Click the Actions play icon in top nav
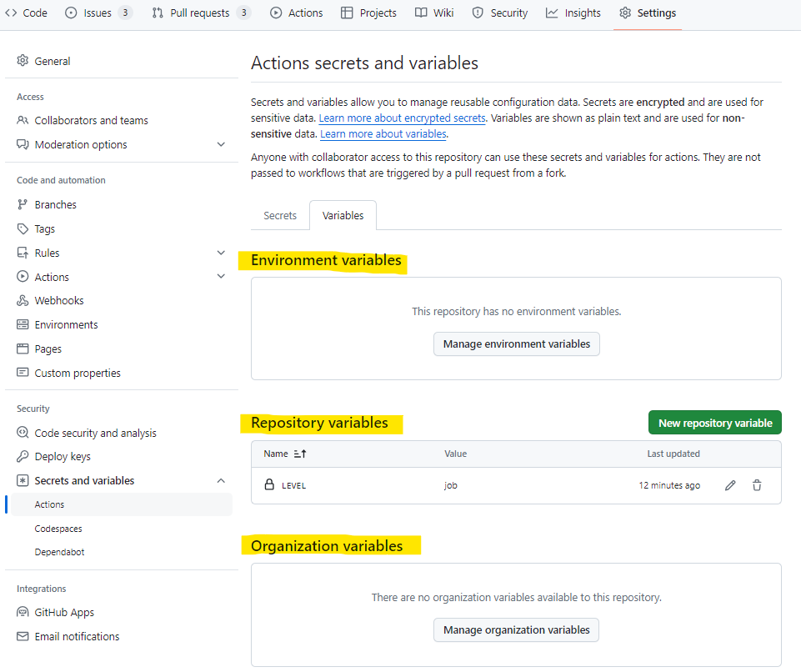The width and height of the screenshot is (801, 672). pos(276,13)
